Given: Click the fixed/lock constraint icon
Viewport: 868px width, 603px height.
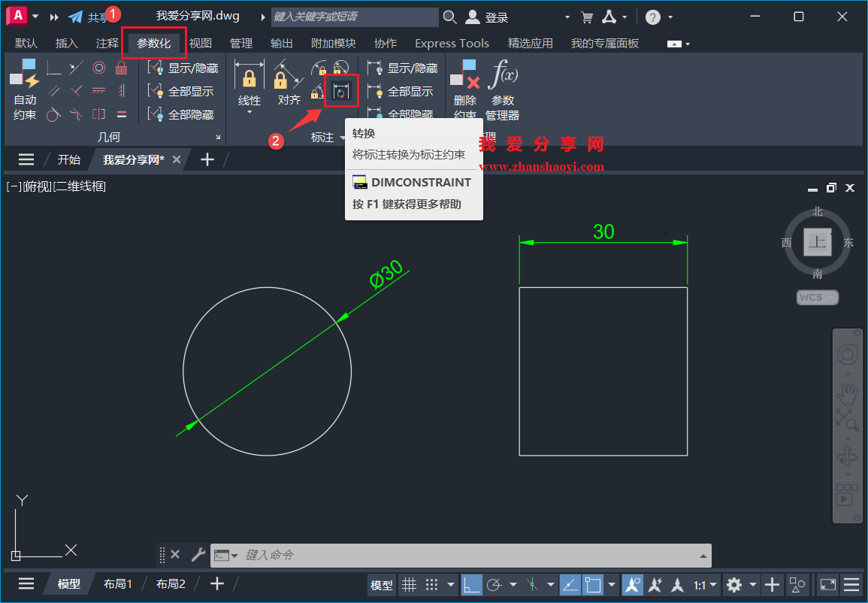Looking at the screenshot, I should 120,68.
